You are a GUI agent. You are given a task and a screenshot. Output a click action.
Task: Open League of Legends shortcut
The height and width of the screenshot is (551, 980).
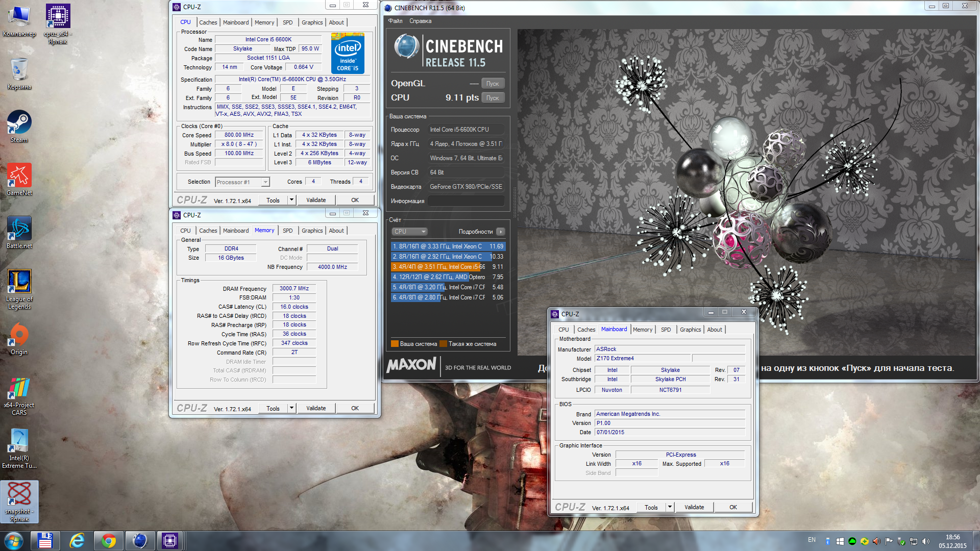tap(19, 289)
